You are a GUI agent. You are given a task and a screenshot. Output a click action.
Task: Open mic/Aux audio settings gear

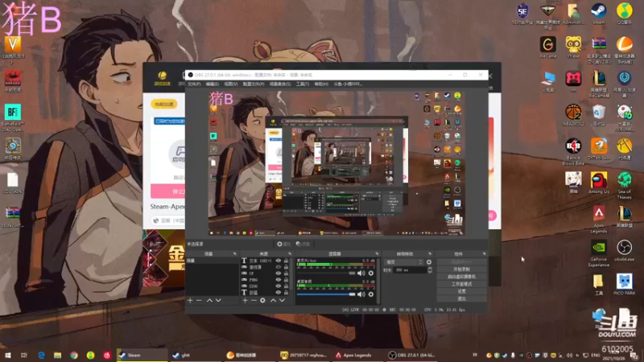point(371,273)
